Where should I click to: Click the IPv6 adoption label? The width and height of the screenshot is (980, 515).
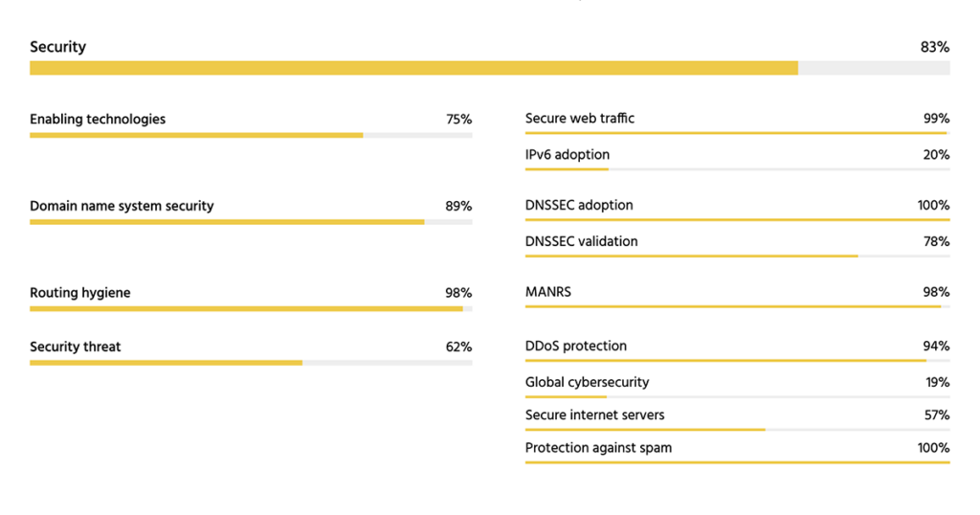pos(568,155)
